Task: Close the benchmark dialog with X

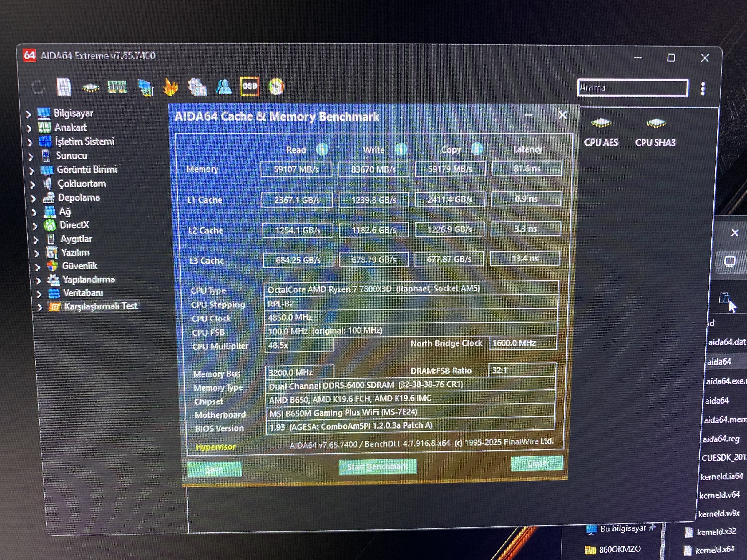Action: pyautogui.click(x=562, y=115)
